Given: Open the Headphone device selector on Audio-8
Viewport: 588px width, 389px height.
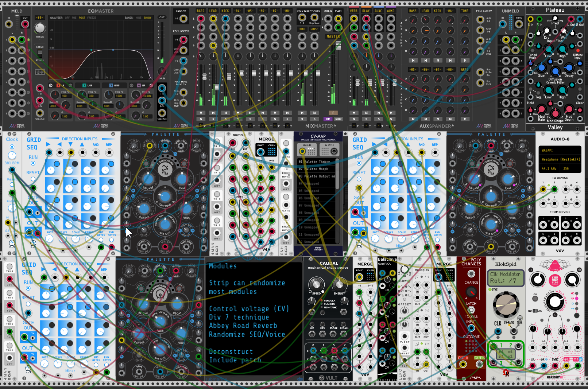Looking at the screenshot, I should pos(560,159).
